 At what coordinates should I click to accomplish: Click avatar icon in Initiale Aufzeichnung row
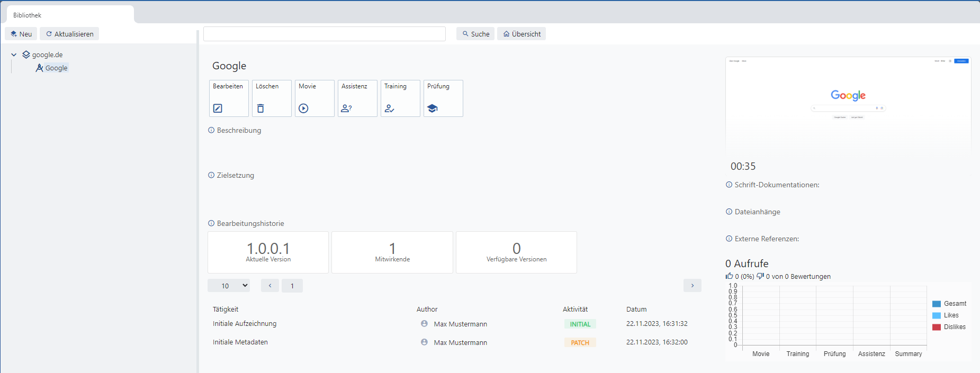[x=424, y=324]
